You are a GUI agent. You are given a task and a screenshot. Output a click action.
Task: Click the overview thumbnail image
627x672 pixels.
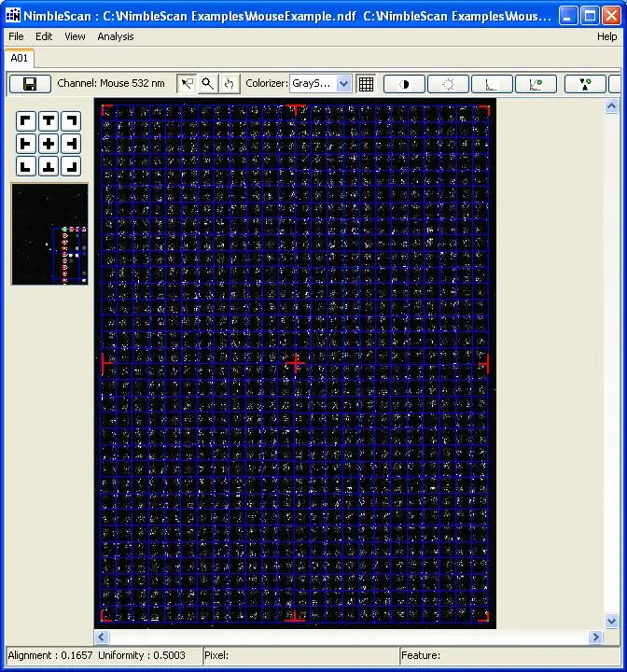(49, 234)
